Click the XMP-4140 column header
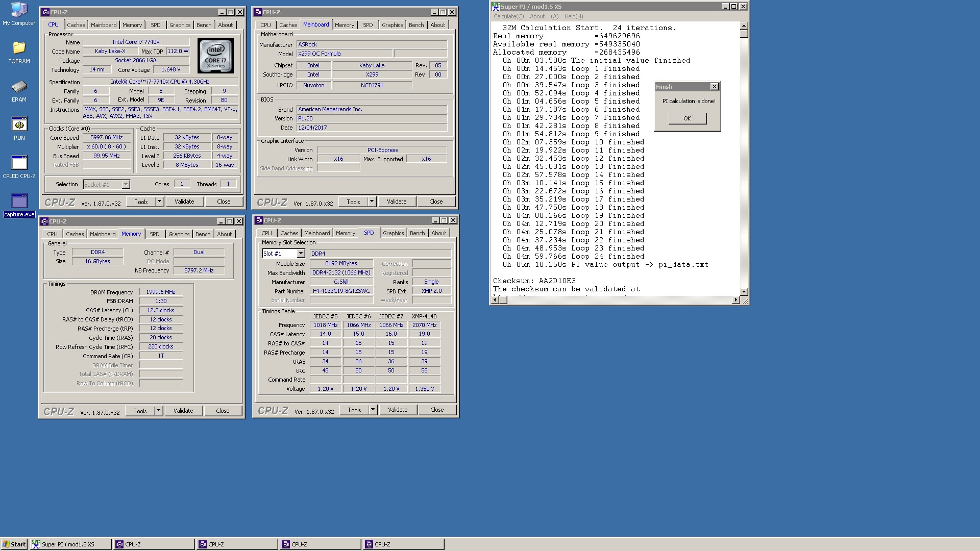 click(x=424, y=316)
